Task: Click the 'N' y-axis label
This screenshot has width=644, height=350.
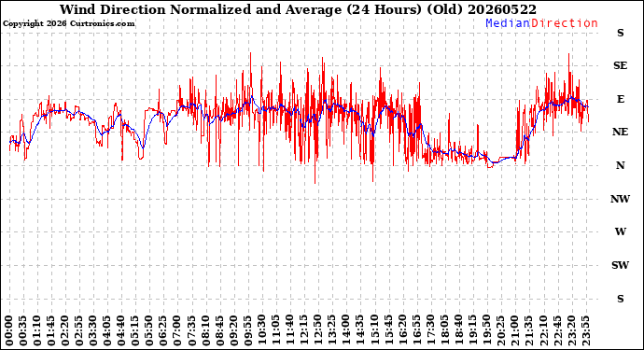Action: point(620,165)
